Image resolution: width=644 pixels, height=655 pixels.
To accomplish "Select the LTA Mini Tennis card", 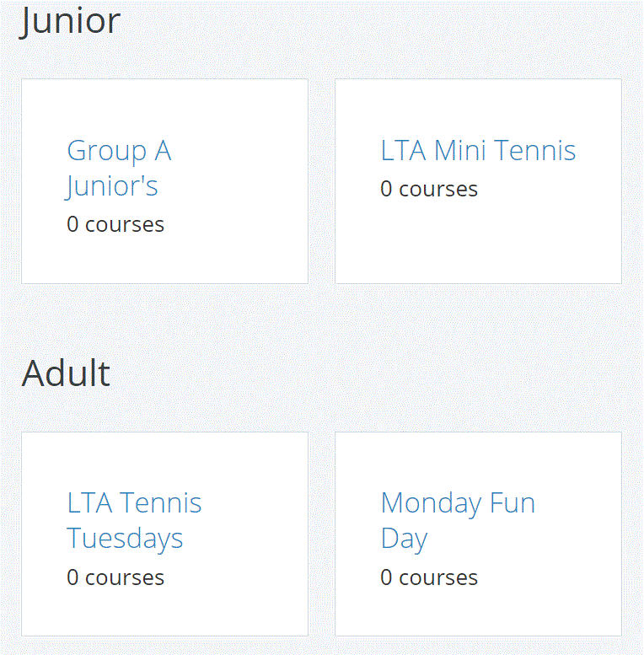I will click(x=478, y=244).
